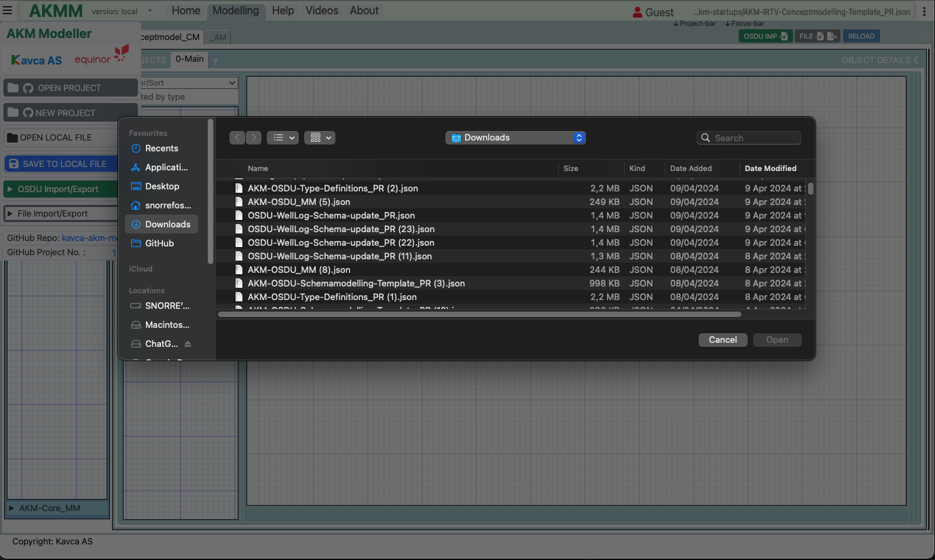935x560 pixels.
Task: Click the Guest user icon
Action: point(637,12)
